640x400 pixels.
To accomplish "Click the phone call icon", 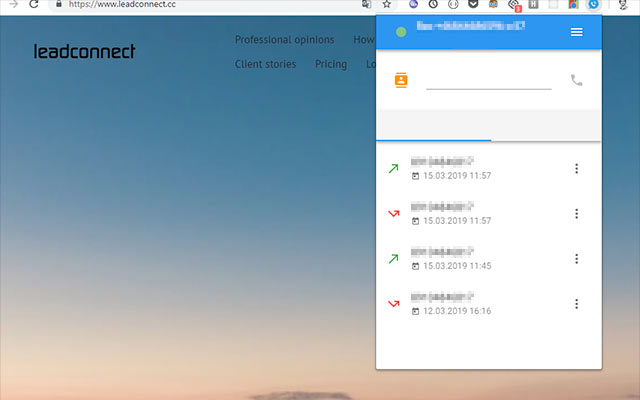I will tap(576, 80).
